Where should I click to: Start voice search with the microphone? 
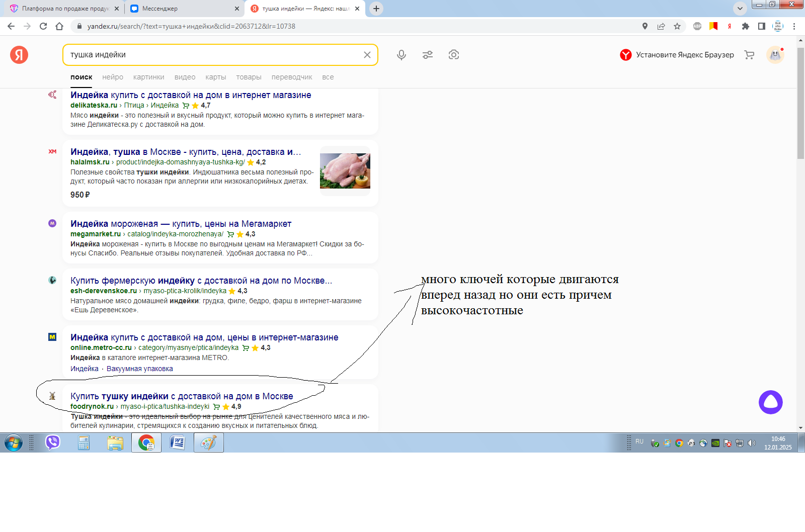[401, 55]
